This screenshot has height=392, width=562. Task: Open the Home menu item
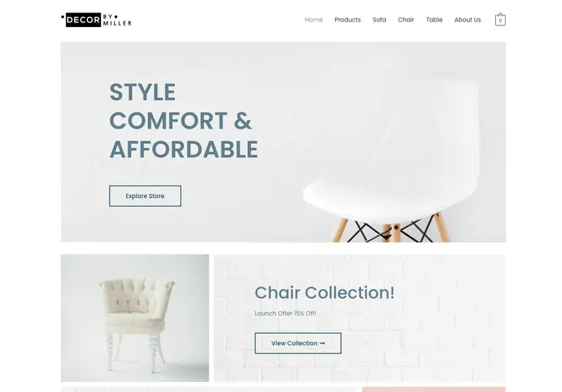(x=313, y=20)
